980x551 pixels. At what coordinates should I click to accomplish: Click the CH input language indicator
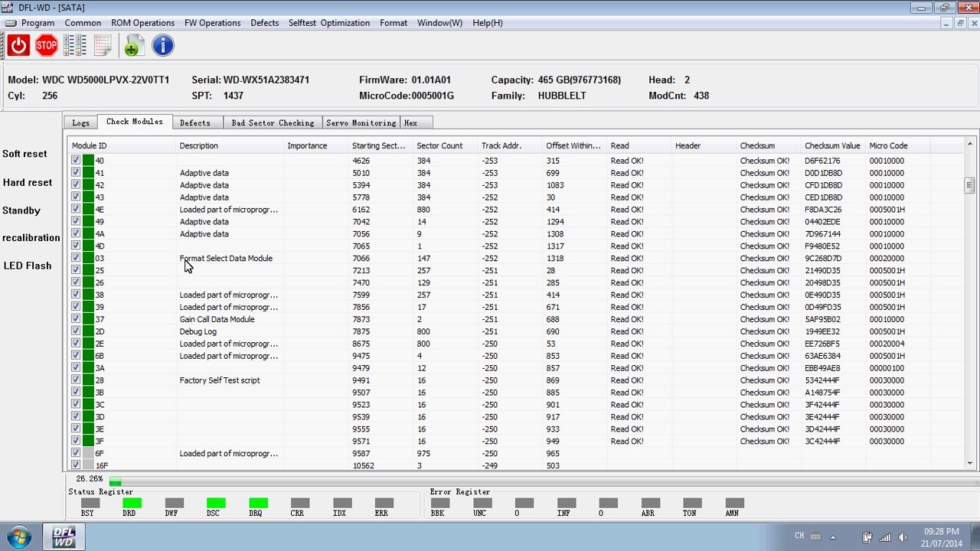click(x=799, y=536)
